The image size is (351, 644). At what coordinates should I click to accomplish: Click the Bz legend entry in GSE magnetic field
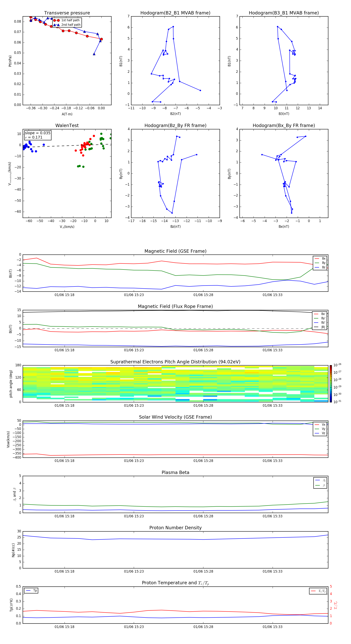coord(320,267)
